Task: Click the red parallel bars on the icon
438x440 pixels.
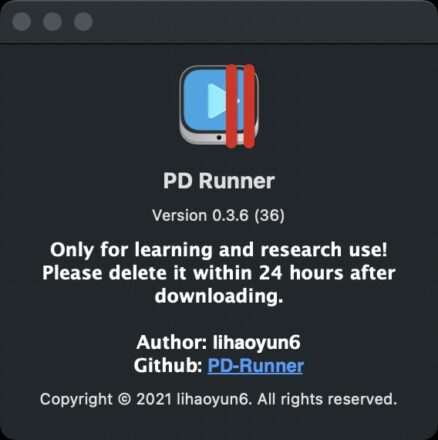Action: click(x=240, y=106)
